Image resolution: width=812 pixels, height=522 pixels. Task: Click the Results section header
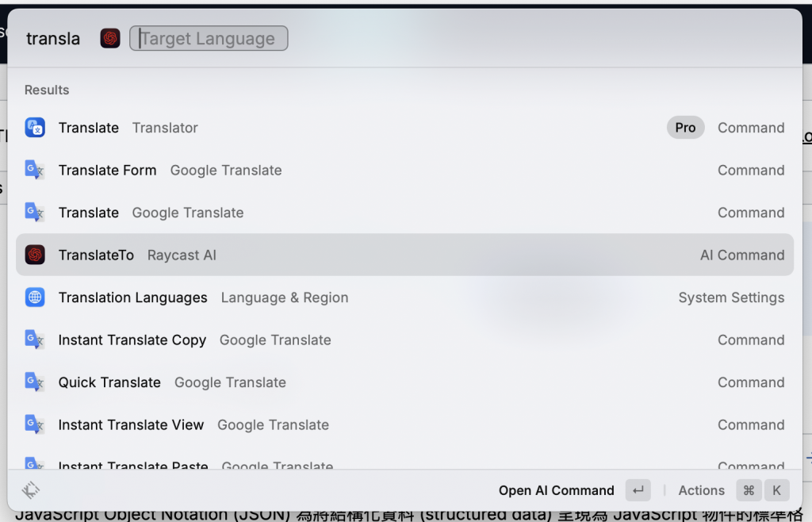pos(47,90)
